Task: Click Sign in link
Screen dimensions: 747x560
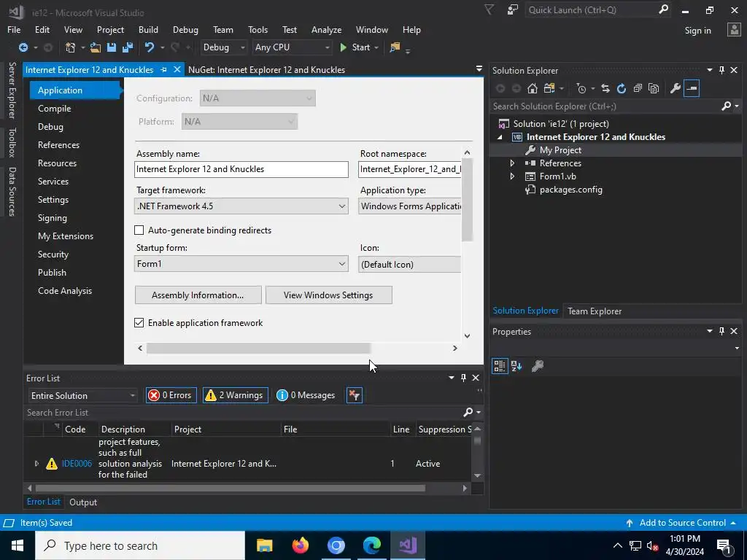Action: pos(698,31)
